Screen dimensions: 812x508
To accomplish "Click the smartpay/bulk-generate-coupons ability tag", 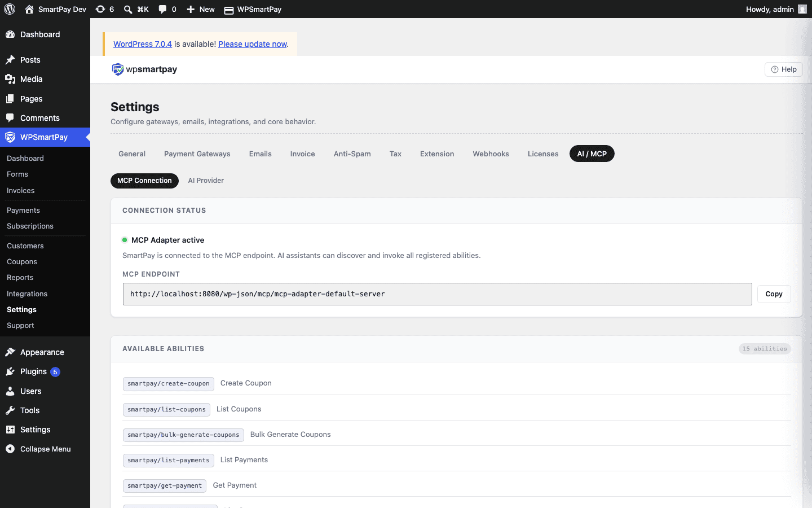I will click(x=183, y=435).
